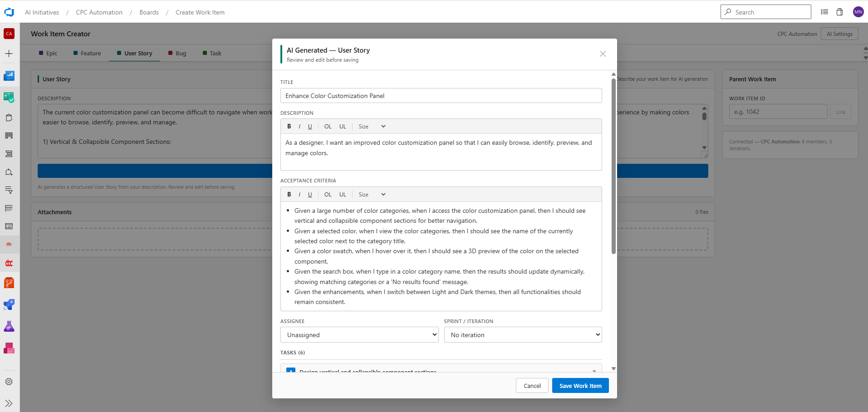Open the CA project icon in sidebar
868x412 pixels.
(9, 34)
